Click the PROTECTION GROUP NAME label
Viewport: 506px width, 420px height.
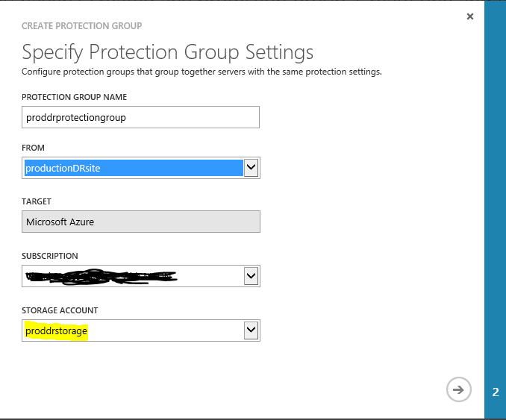coord(74,97)
